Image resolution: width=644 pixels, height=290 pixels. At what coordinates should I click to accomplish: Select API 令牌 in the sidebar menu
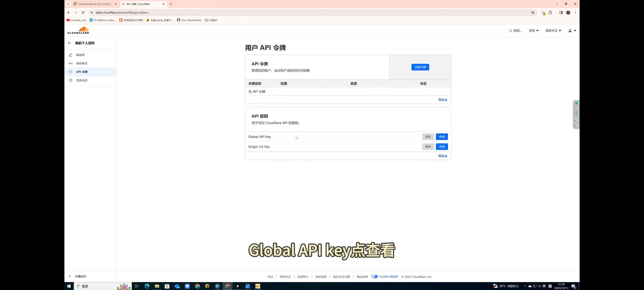pos(82,72)
